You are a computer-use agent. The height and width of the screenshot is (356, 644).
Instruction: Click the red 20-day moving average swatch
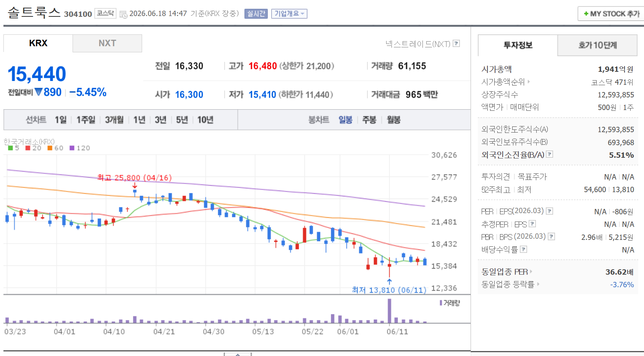(x=28, y=148)
